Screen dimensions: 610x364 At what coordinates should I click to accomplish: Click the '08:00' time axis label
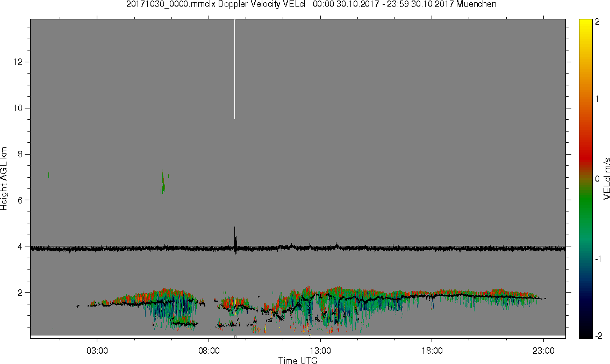[x=209, y=351]
